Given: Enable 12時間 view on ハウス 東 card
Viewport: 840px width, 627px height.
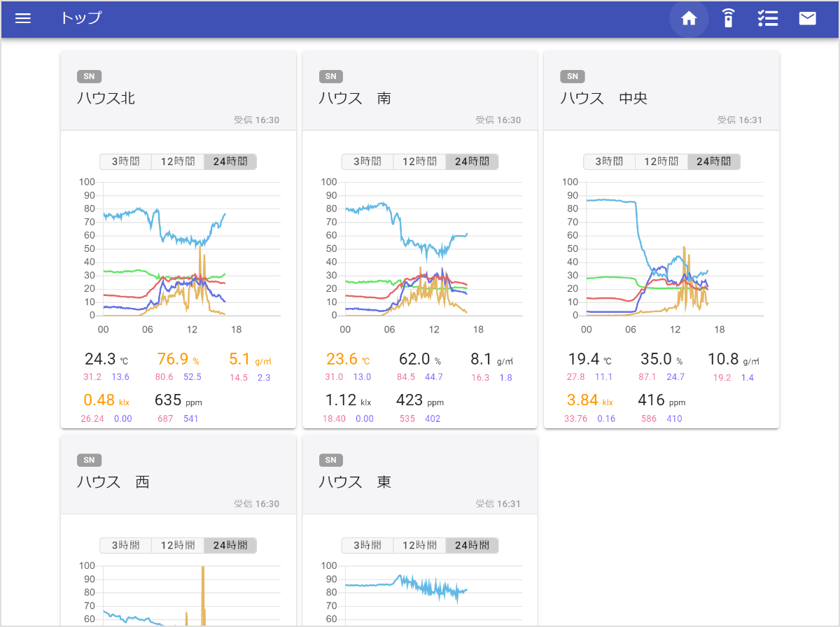Looking at the screenshot, I should point(419,545).
